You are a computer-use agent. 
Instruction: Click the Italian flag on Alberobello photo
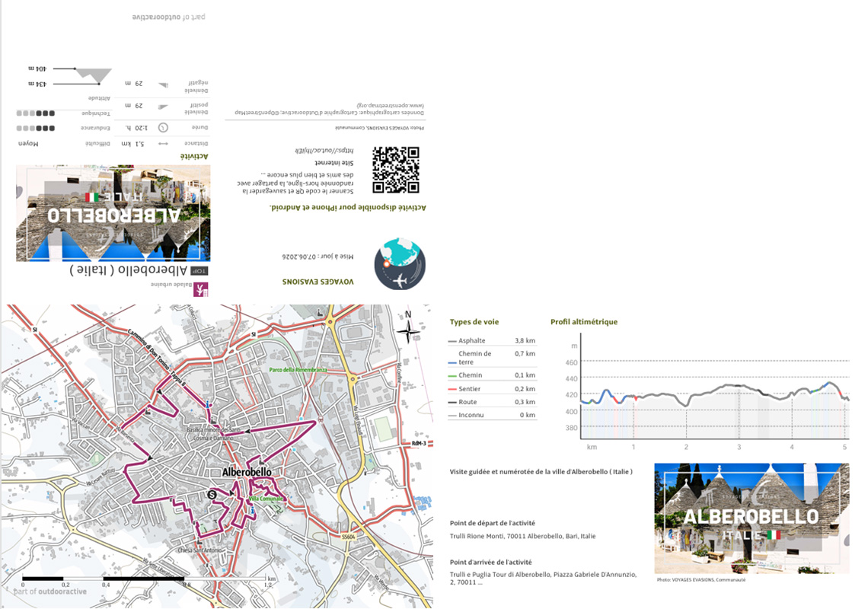click(x=774, y=535)
